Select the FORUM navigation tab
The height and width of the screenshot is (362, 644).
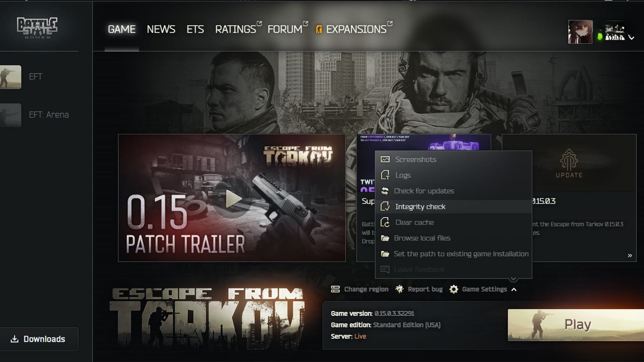[x=285, y=29]
